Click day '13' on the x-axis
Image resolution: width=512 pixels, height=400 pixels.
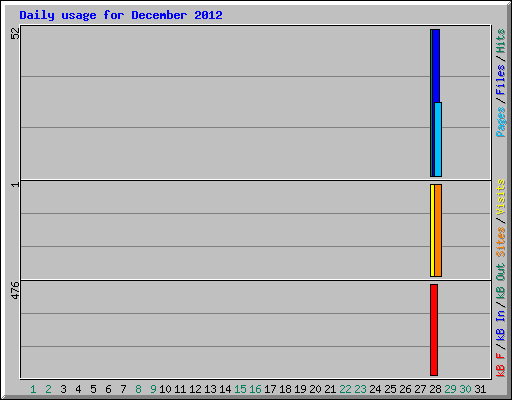(210, 389)
